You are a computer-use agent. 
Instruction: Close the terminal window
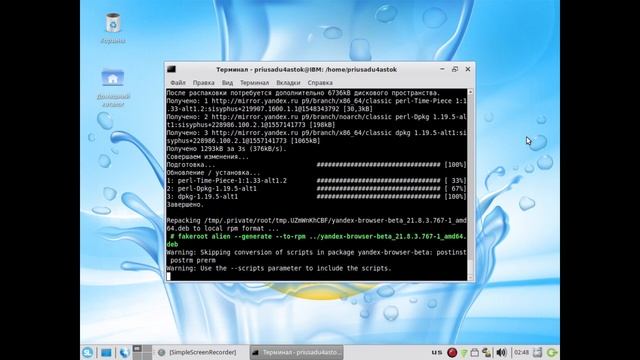pyautogui.click(x=468, y=69)
